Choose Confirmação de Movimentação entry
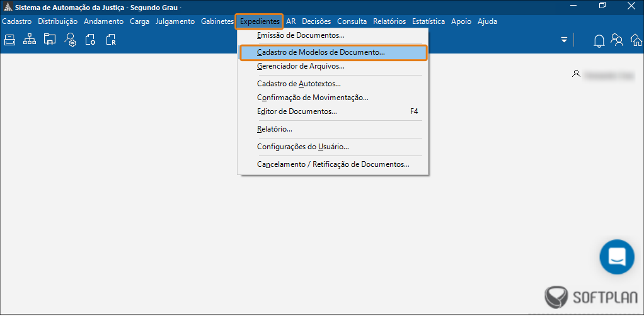Viewport: 644px width, 316px height. [333, 98]
